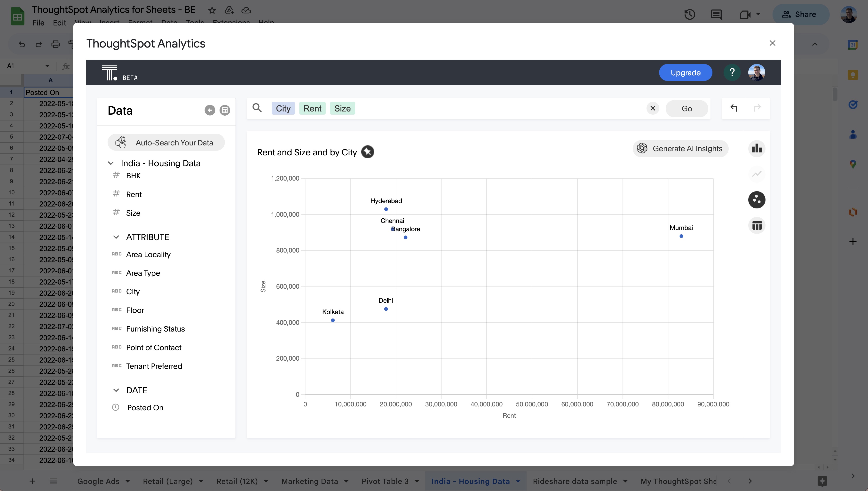Click the Mumbai data point

pyautogui.click(x=681, y=236)
